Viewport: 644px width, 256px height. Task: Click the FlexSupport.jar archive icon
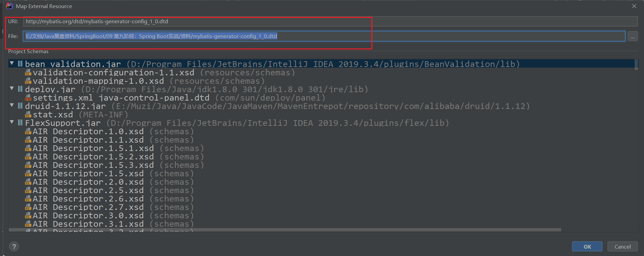tap(20, 122)
